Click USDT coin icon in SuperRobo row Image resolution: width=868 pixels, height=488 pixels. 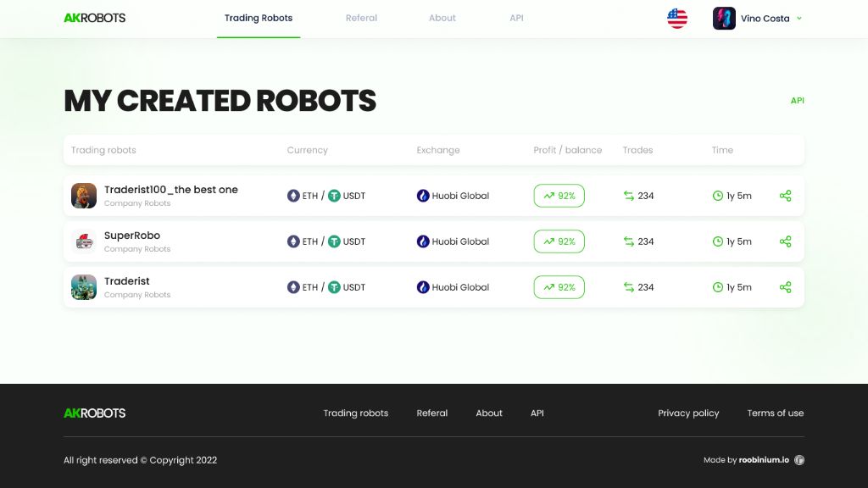[x=334, y=241]
